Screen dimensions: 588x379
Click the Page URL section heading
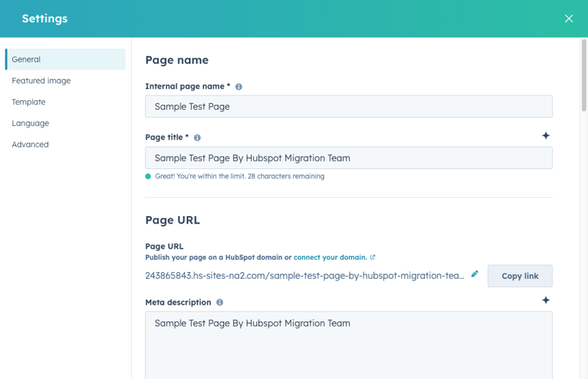[172, 221]
